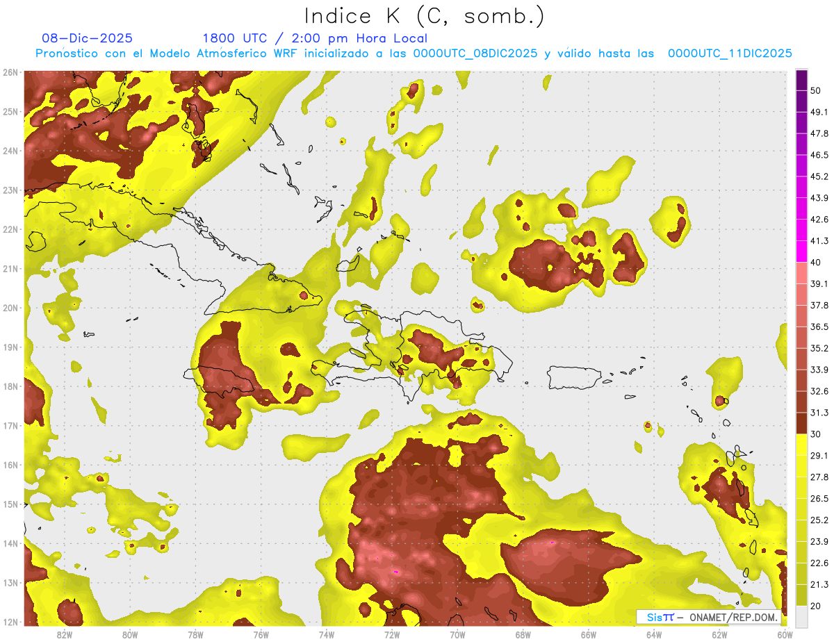Select the color bar value 39.1
834x644 pixels.
pos(819,283)
